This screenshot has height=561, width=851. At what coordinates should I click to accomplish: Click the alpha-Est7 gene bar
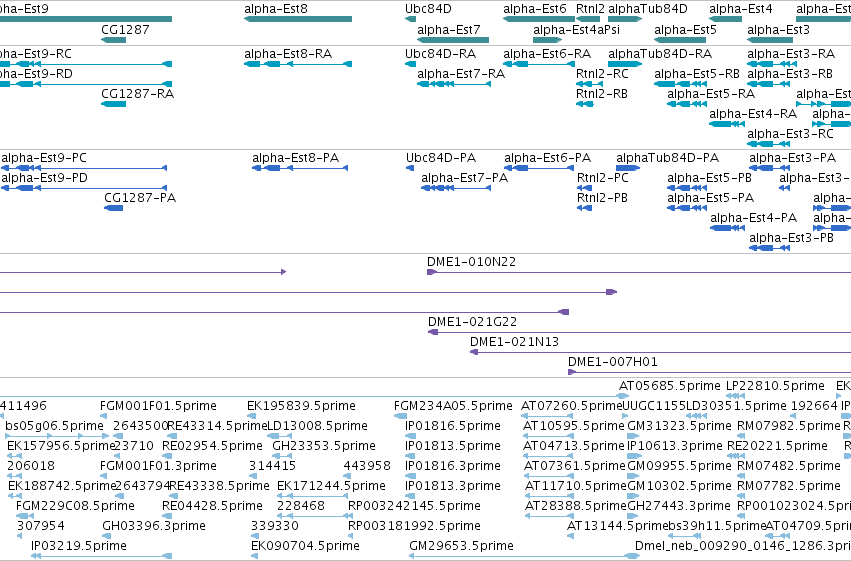(453, 40)
